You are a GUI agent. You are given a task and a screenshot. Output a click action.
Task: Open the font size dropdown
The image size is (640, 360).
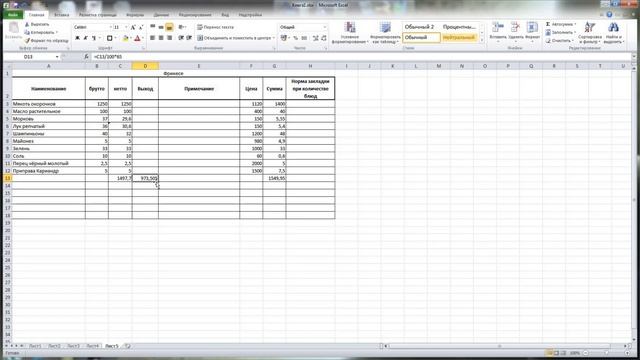[x=126, y=27]
